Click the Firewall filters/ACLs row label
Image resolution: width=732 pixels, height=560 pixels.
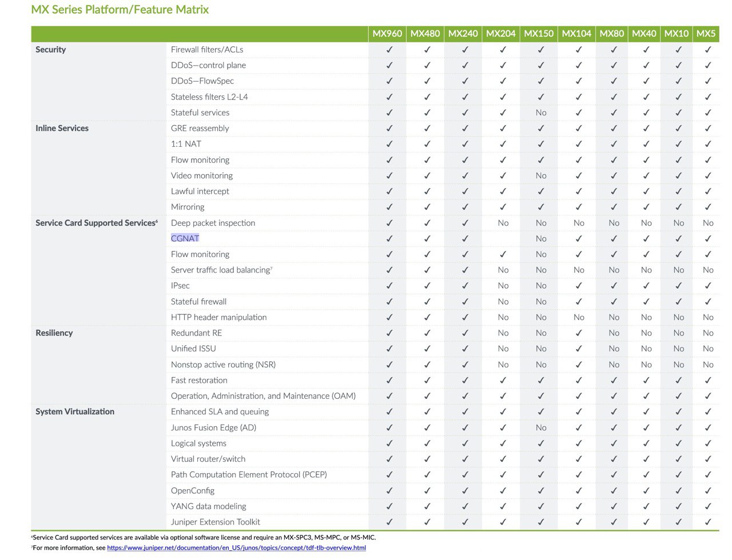207,50
